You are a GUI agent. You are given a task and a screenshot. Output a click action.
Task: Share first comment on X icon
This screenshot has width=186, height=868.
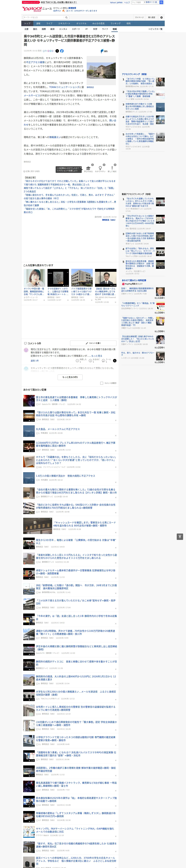tap(115, 361)
